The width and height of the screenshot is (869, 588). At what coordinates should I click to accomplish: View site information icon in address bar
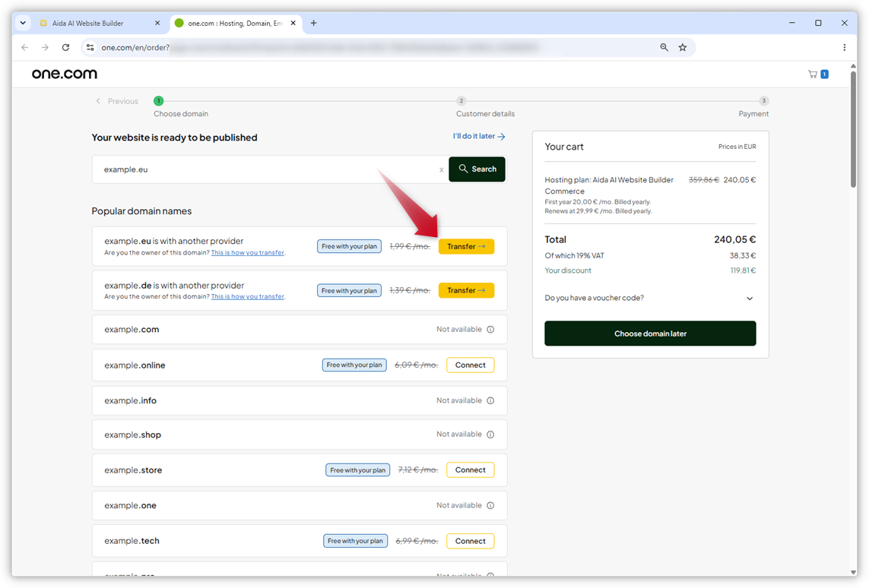coord(90,48)
